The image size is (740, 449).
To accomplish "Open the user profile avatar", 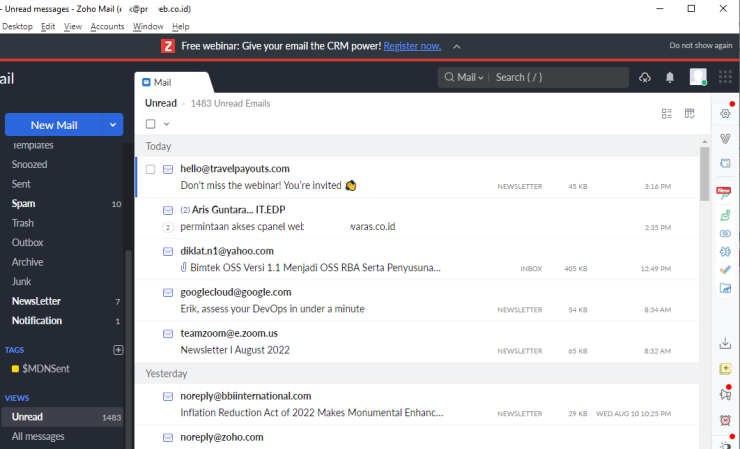I will [x=698, y=77].
